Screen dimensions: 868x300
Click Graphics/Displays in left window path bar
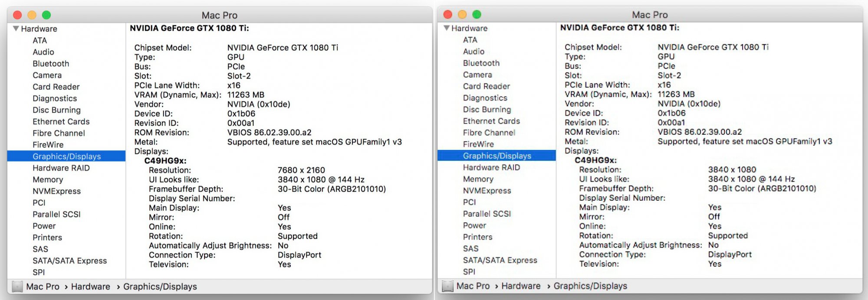(160, 287)
